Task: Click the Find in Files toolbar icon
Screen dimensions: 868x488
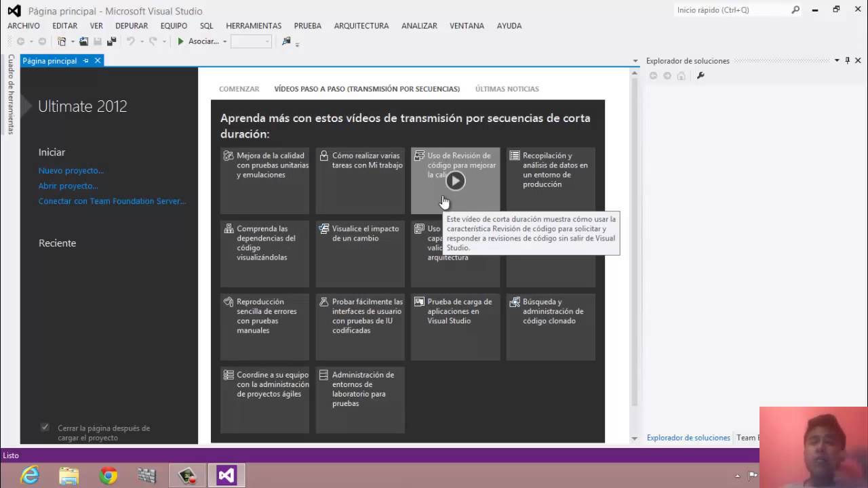Action: tap(286, 41)
